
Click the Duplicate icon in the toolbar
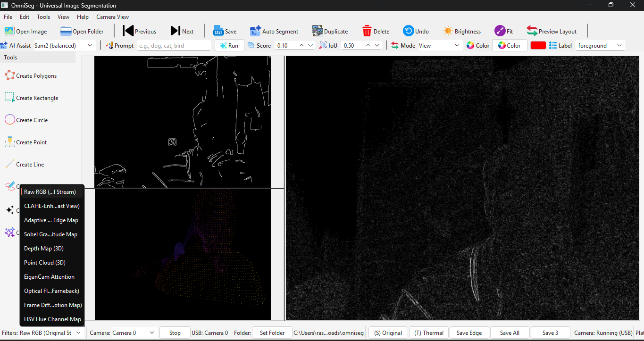(x=330, y=31)
